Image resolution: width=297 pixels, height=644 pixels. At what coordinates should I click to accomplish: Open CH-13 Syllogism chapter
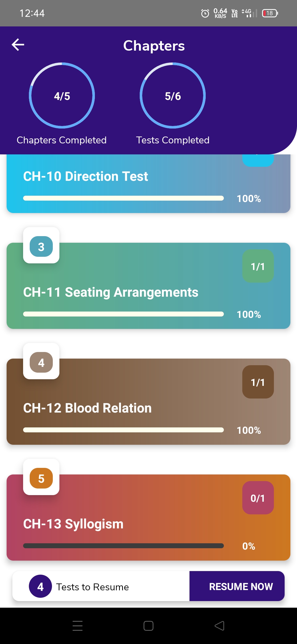click(73, 524)
